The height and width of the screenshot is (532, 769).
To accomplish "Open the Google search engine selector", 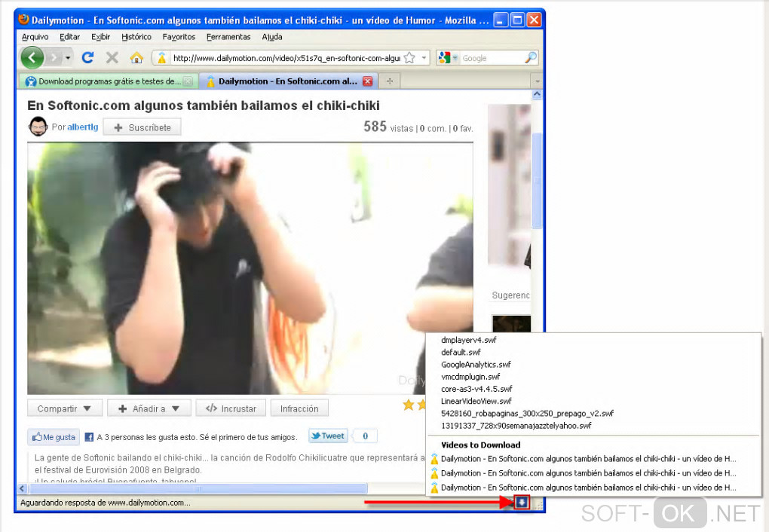I will point(449,58).
